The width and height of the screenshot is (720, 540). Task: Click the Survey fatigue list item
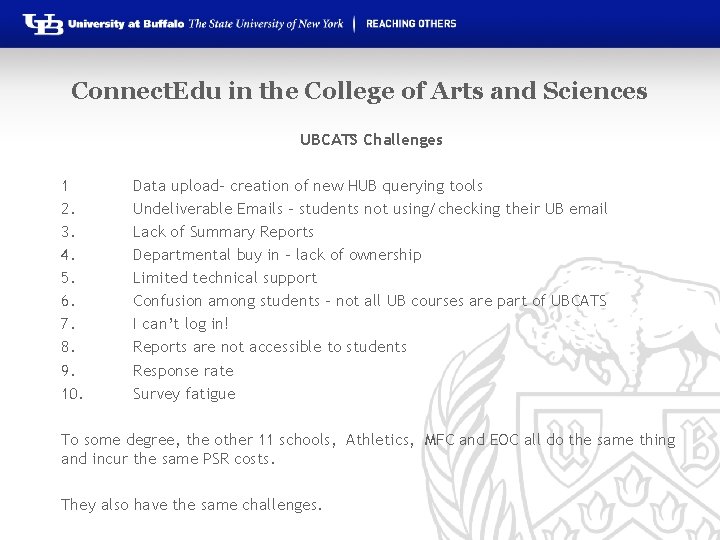[184, 394]
